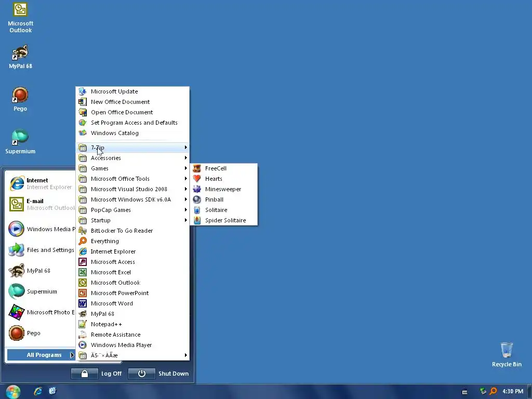Open Set Program Access and Defaults
This screenshot has width=532, height=399.
click(132, 123)
